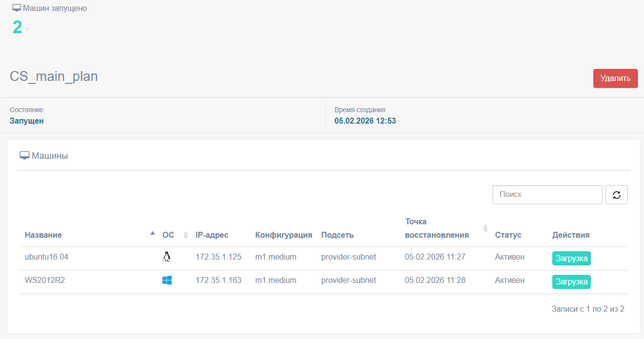Click the Windows logo icon in the WS2012R2 row
The height and width of the screenshot is (339, 644).
pyautogui.click(x=167, y=280)
